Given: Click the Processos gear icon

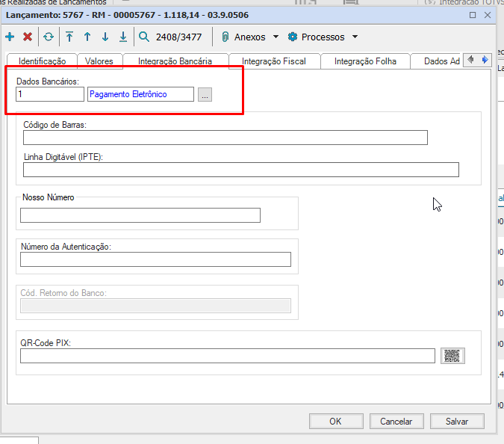Looking at the screenshot, I should 293,37.
